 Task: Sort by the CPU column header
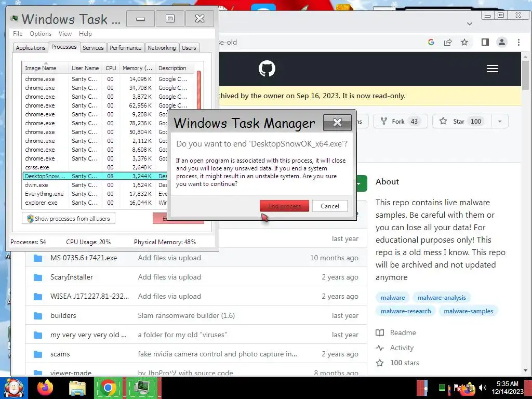[111, 68]
